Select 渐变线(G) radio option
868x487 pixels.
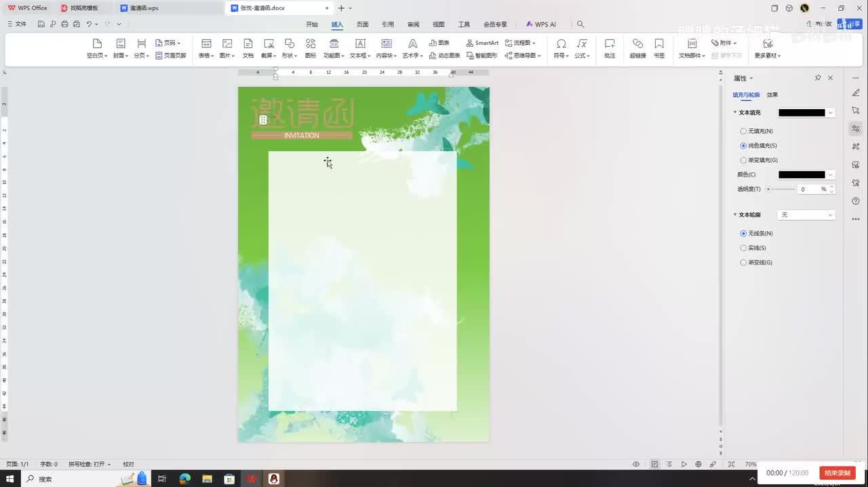pos(756,262)
